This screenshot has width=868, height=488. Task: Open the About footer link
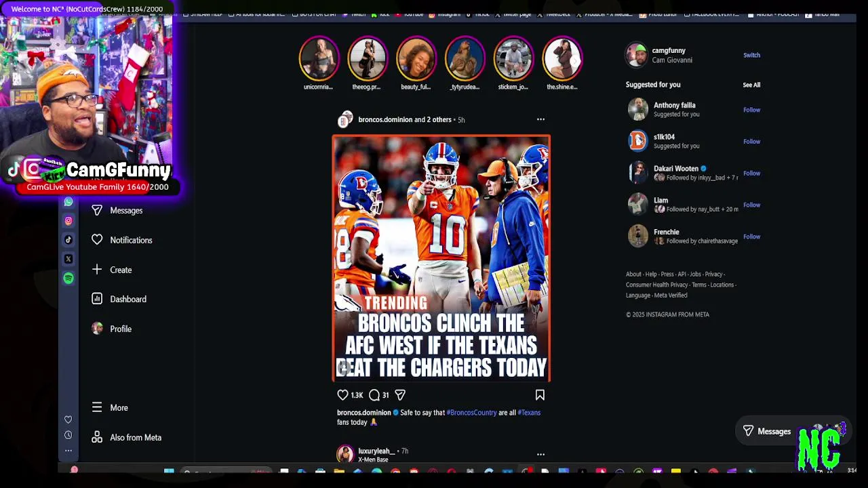click(x=633, y=274)
